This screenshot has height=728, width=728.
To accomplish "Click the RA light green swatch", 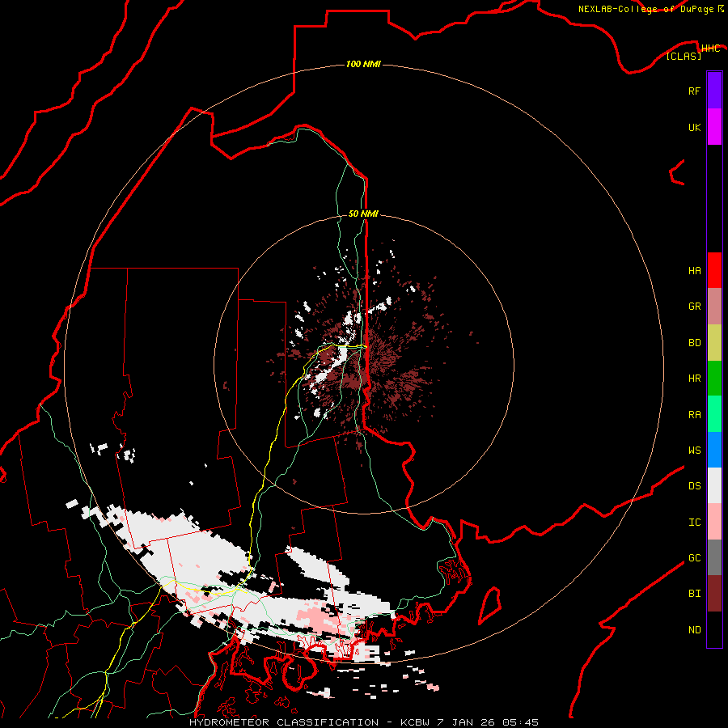I will pos(714,414).
